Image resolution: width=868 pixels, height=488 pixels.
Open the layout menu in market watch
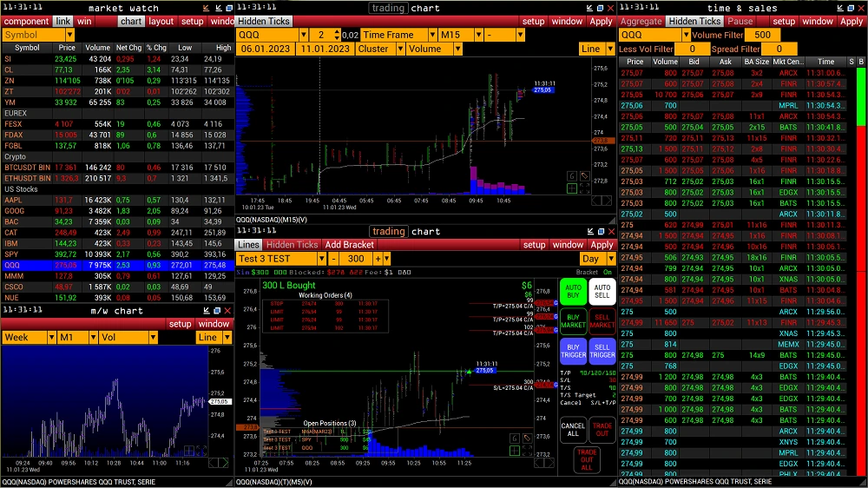[x=161, y=21]
